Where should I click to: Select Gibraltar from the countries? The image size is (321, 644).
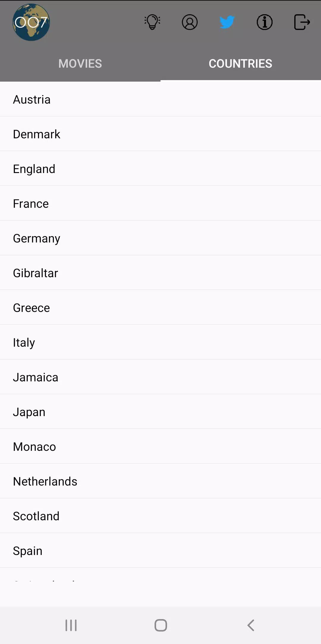point(160,273)
